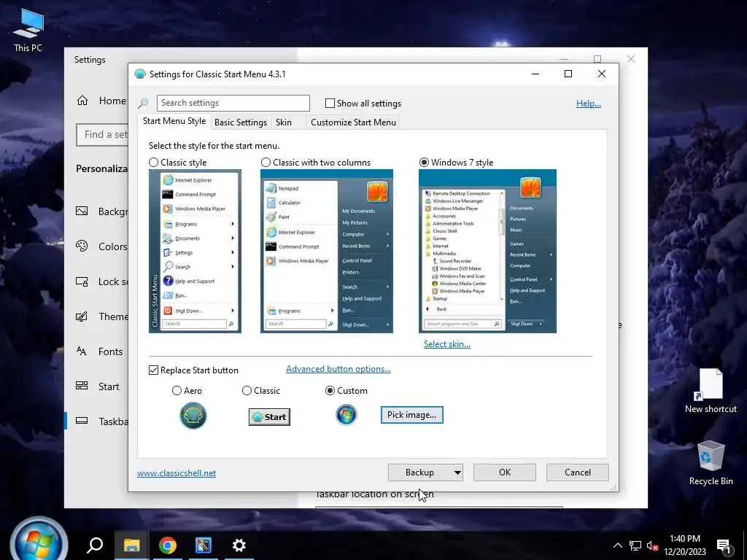Screen dimensions: 747x560
Task: Show hidden system tray icons
Action: click(x=617, y=545)
